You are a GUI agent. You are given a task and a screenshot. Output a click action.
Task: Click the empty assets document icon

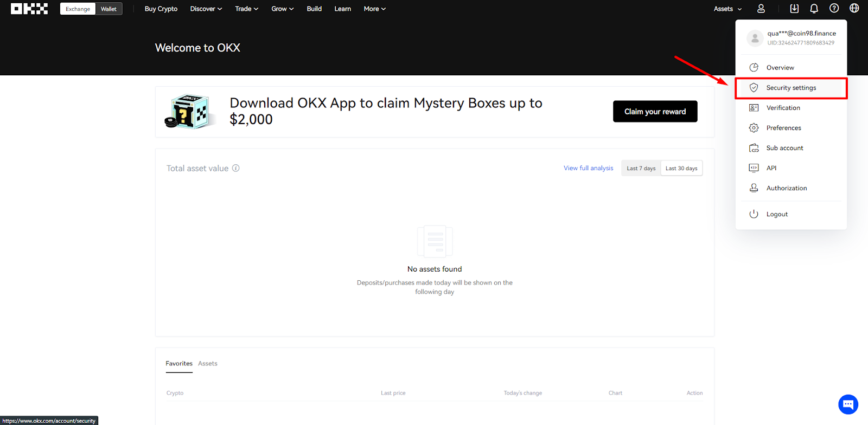click(435, 241)
